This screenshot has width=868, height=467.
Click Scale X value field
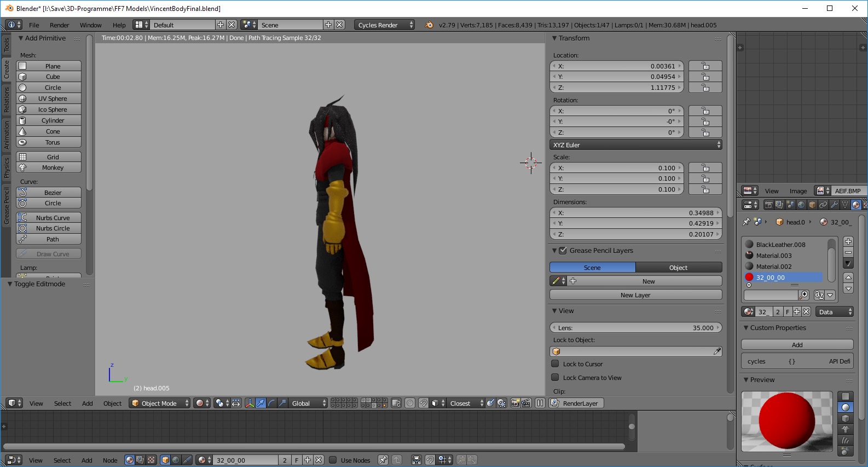point(617,168)
